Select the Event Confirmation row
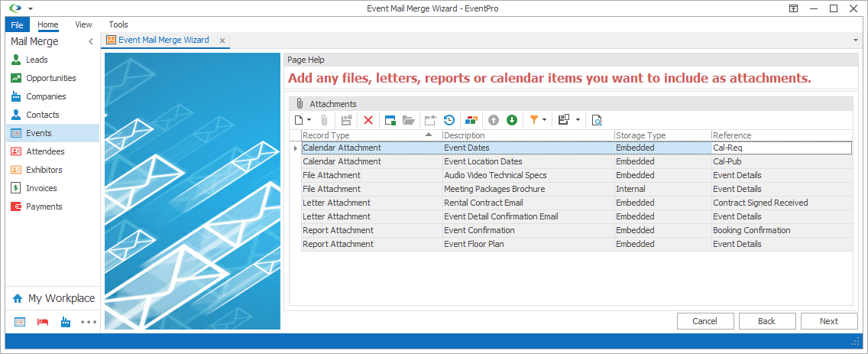Viewport: 868px width, 354px height. coord(577,230)
